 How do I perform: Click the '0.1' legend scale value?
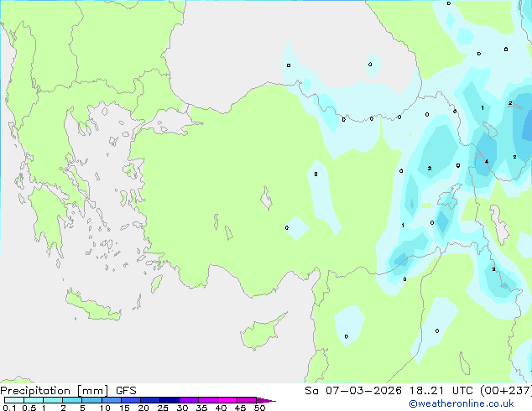coord(9,408)
